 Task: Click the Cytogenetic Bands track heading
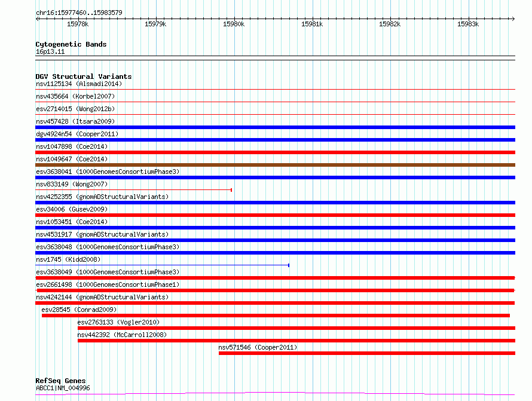(x=71, y=44)
